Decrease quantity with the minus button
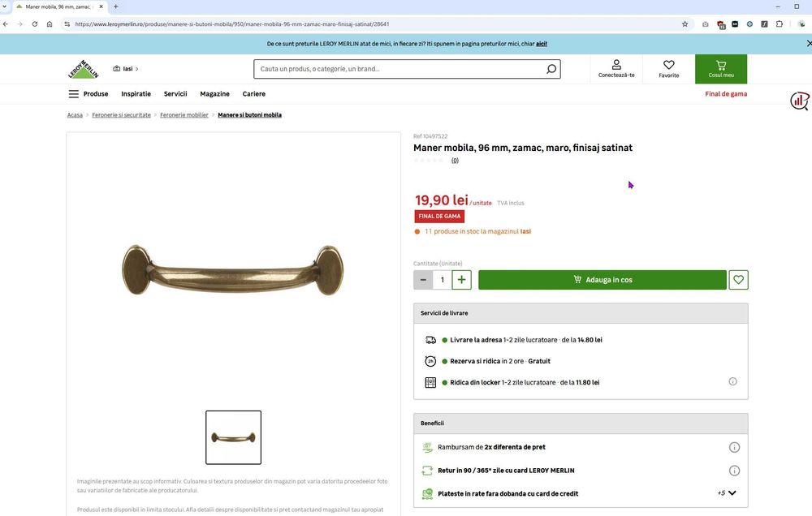Screen dimensions: 812x516 (423, 279)
